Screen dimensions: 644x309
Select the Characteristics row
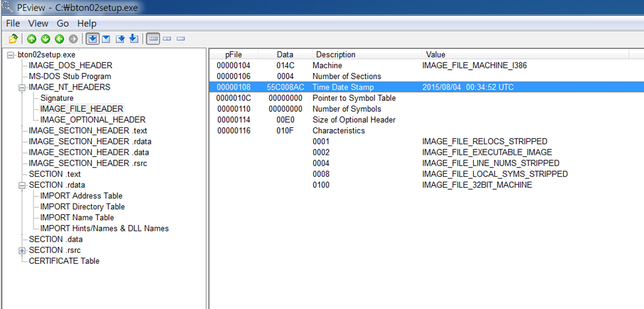(426, 131)
